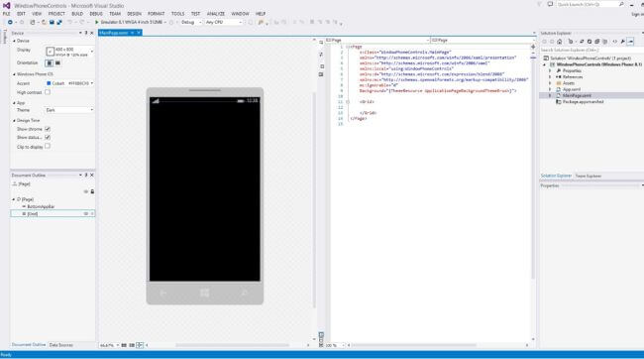Click the Quick Launch search icon
Image resolution: width=644 pixels, height=359 pixels.
(621, 4)
